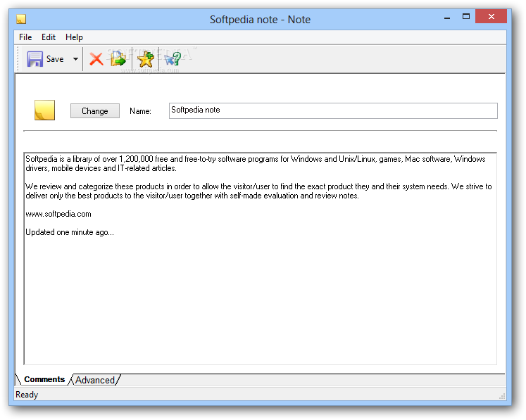Click the Ready status bar text
The width and height of the screenshot is (526, 420).
pyautogui.click(x=27, y=395)
